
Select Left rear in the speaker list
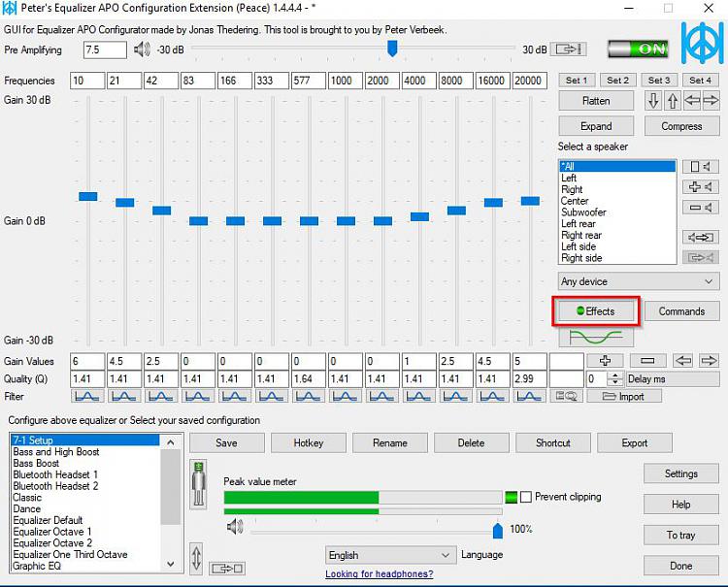pos(617,224)
